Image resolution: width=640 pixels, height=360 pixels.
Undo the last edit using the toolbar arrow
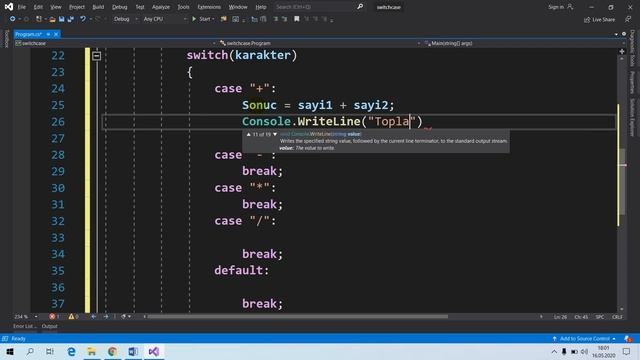[83, 19]
